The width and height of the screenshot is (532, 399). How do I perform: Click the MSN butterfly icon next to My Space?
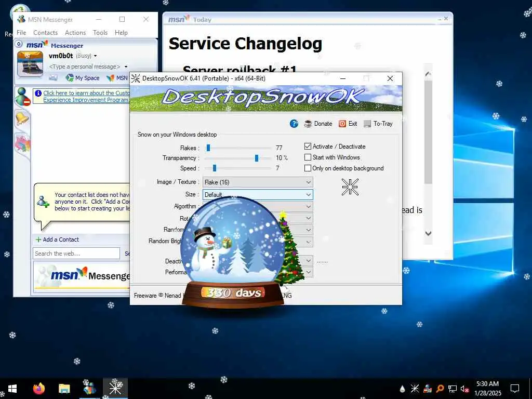click(110, 78)
